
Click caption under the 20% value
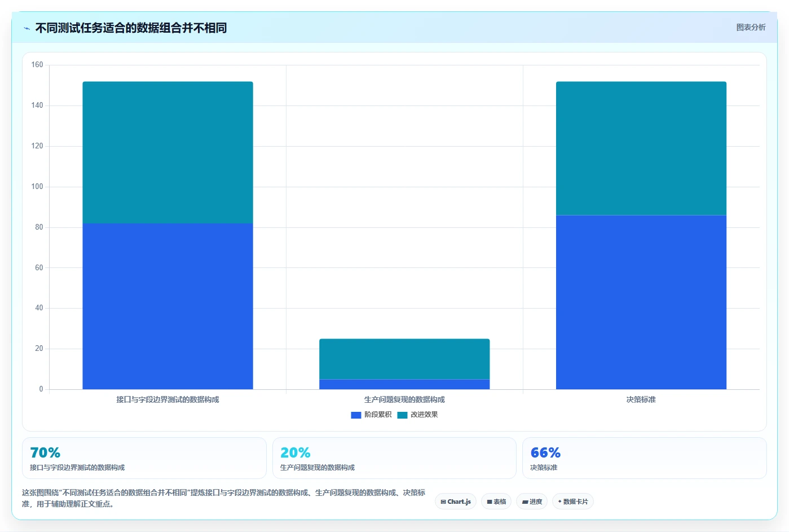point(318,468)
